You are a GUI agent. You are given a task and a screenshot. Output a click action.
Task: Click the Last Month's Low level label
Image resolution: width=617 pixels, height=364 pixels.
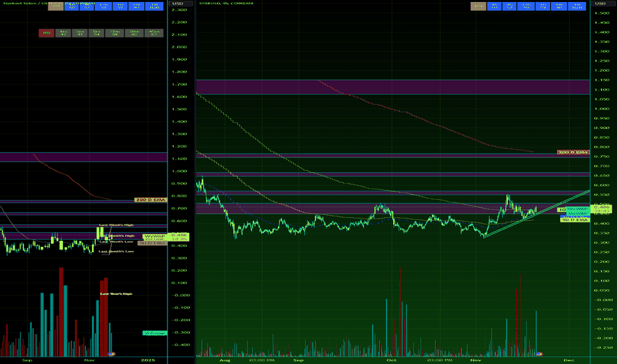click(117, 251)
